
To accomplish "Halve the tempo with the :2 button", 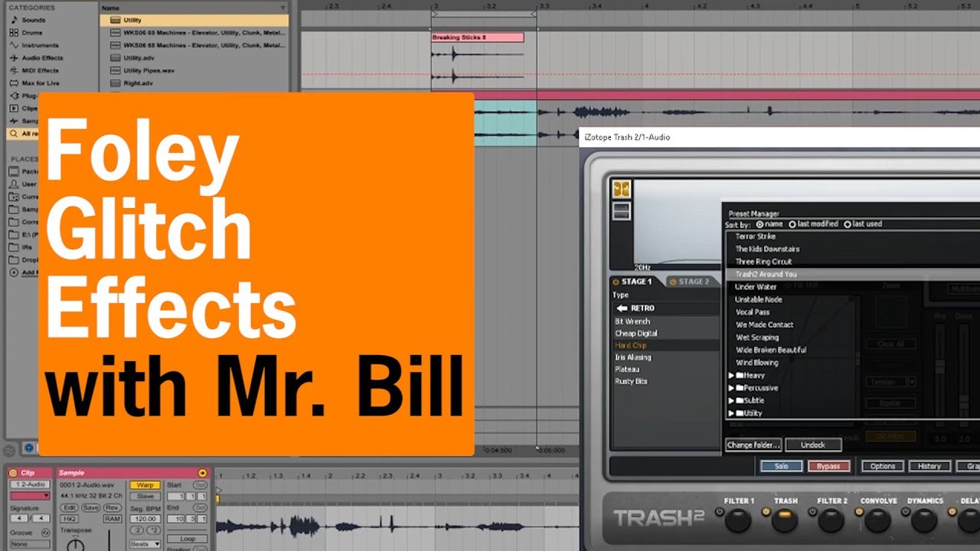I will tap(137, 530).
